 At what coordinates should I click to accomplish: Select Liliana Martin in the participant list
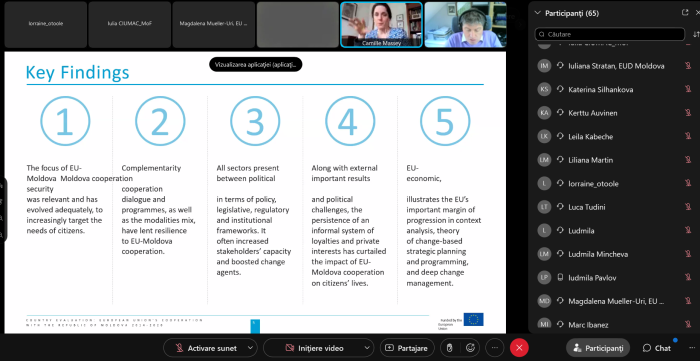(614, 160)
